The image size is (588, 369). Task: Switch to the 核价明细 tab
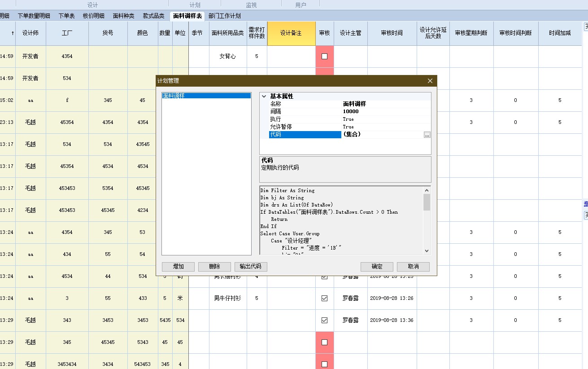point(94,16)
